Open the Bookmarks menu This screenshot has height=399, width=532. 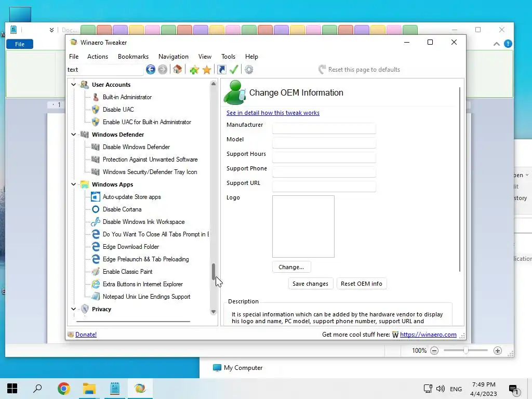point(133,57)
